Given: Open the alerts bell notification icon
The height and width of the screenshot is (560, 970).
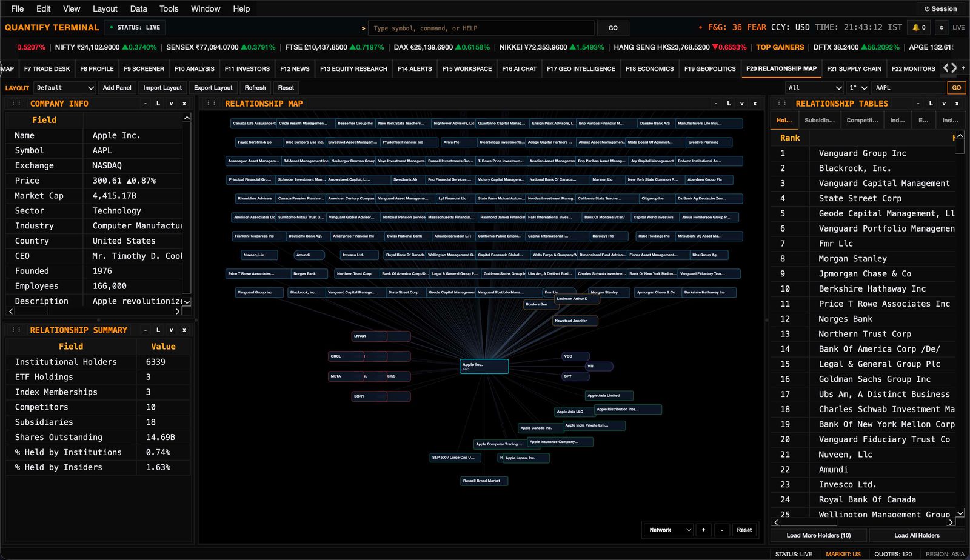Looking at the screenshot, I should [919, 27].
